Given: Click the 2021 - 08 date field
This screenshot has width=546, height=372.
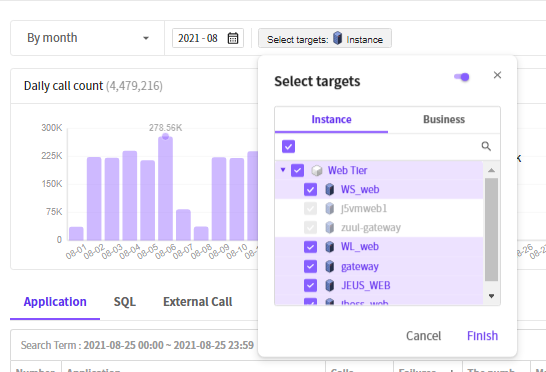Looking at the screenshot, I should pos(208,38).
